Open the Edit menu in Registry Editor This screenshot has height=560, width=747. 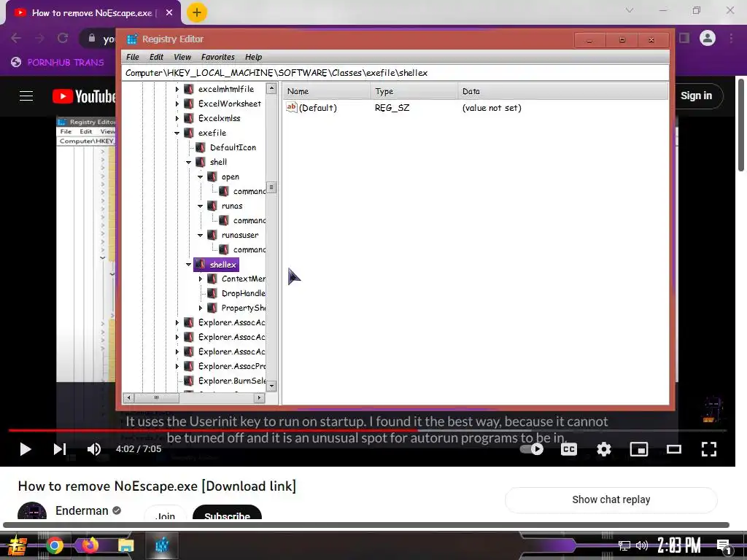(x=156, y=57)
